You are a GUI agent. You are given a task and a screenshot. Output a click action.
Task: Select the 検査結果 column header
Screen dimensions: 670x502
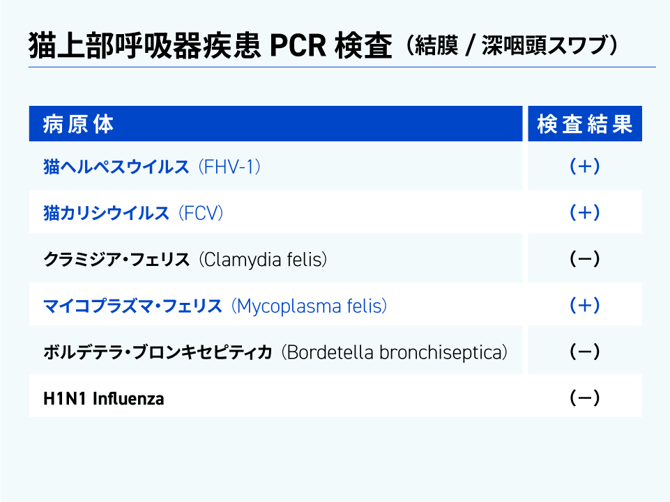point(584,124)
